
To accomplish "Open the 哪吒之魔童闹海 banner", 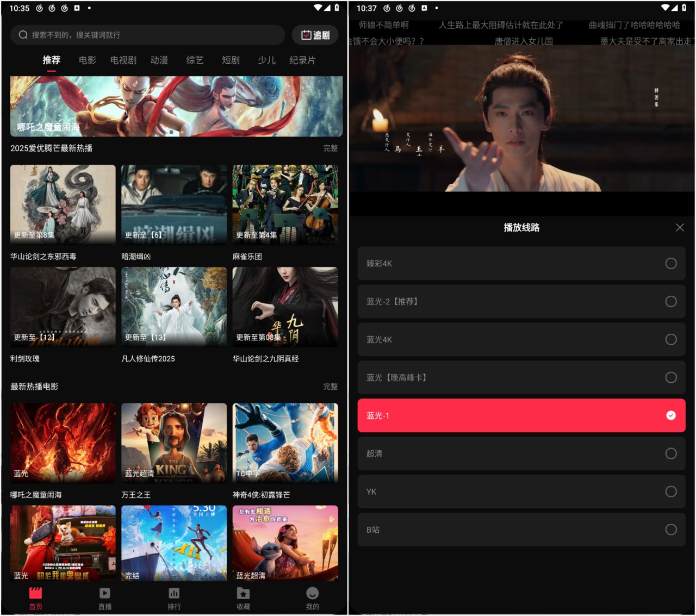I will 176,106.
